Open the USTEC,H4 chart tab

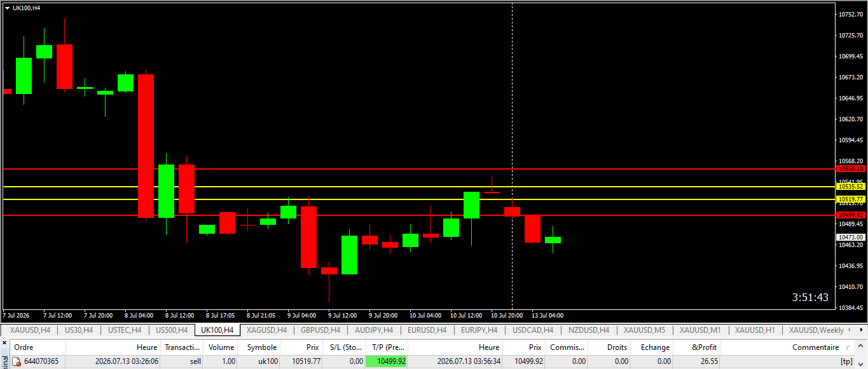125,330
